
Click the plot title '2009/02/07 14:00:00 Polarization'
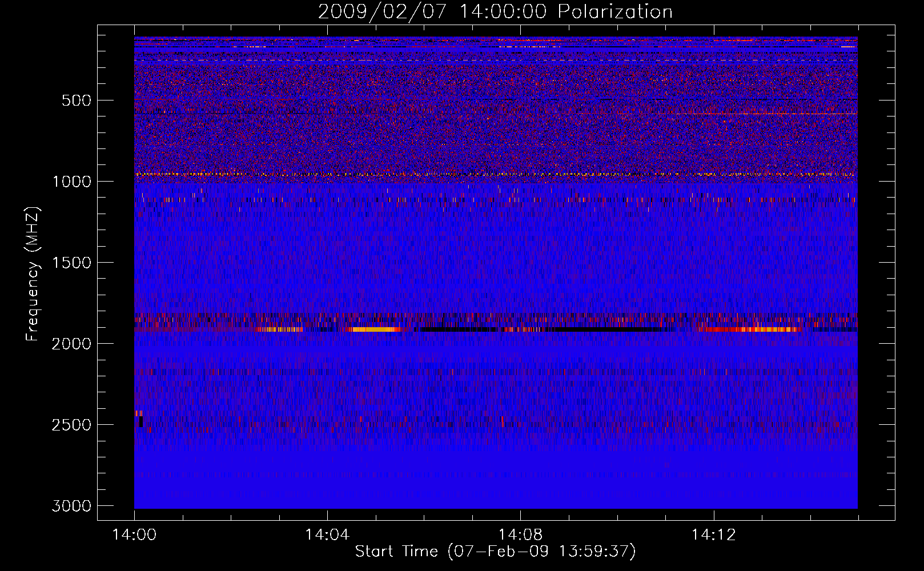495,12
